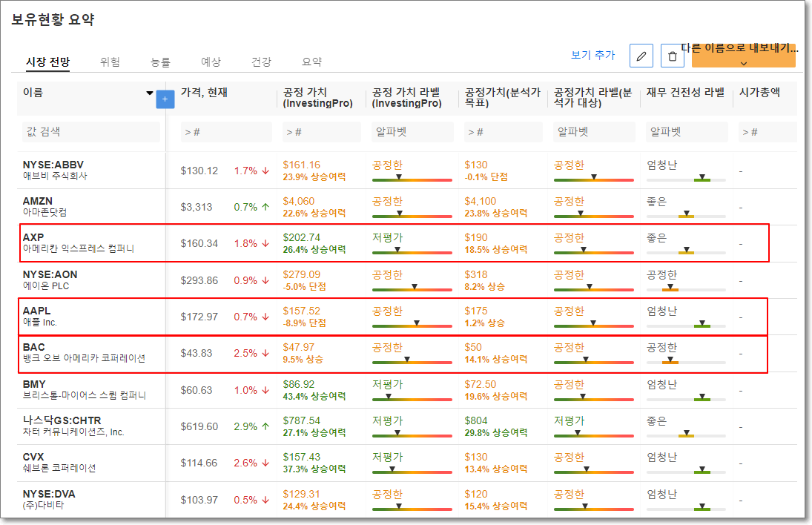Open the NYSE:AON ticker link

50,274
